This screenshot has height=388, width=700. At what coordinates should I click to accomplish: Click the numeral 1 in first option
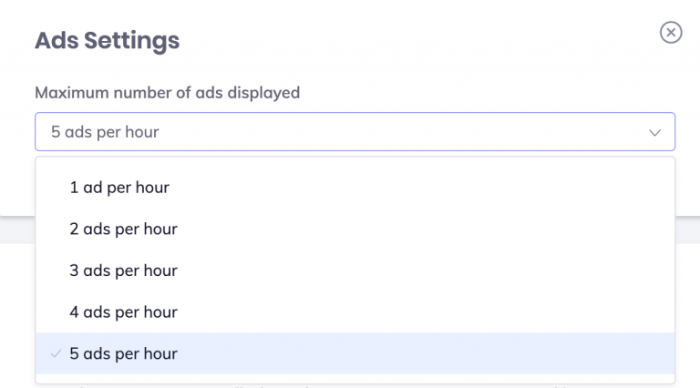74,188
